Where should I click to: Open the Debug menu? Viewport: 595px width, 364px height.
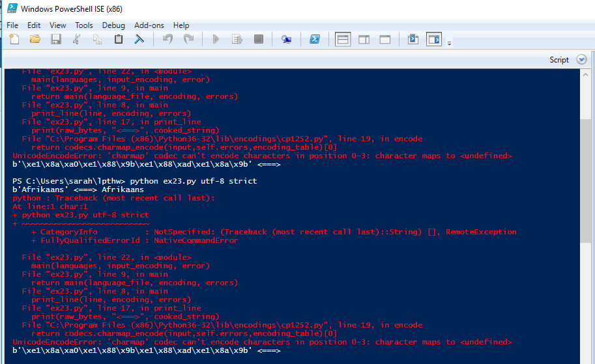113,25
